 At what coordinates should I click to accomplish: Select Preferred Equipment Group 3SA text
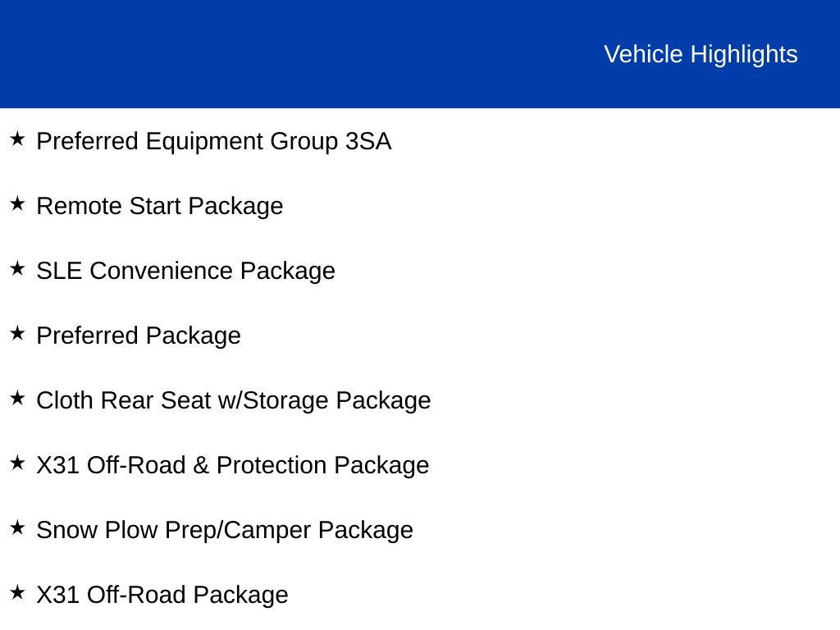pos(214,141)
